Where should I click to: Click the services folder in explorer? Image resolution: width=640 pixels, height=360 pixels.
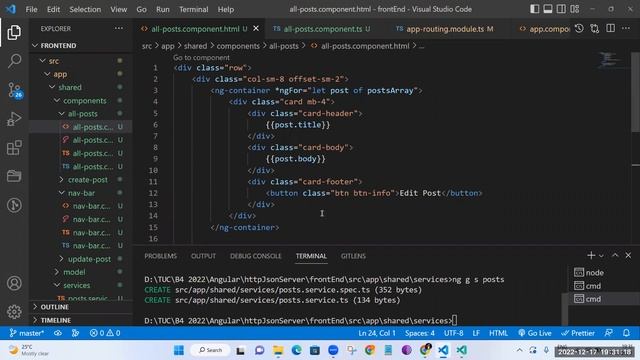point(77,285)
